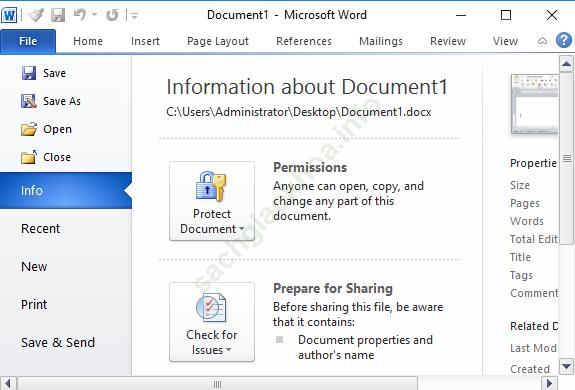Click the Created property label
This screenshot has height=390, width=575.
pos(530,369)
